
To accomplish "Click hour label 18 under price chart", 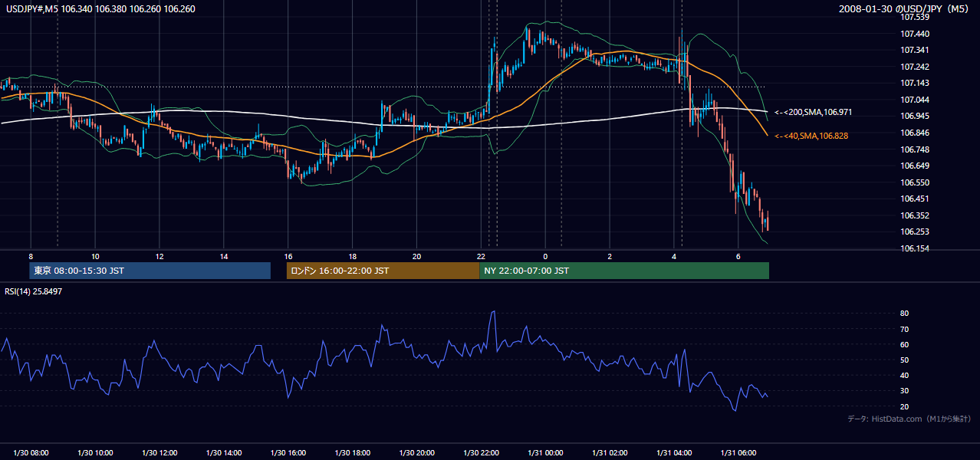I will [x=353, y=256].
